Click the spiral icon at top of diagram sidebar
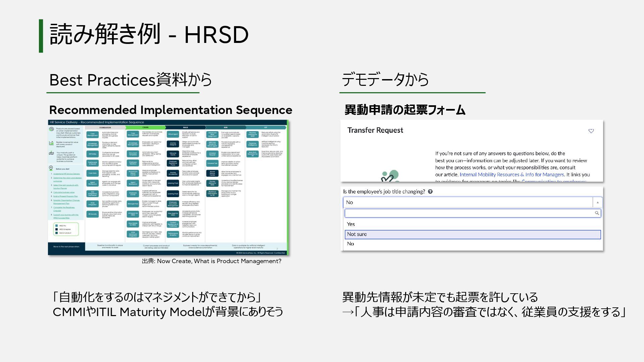Screen dimensions: 644x362 tap(51, 129)
